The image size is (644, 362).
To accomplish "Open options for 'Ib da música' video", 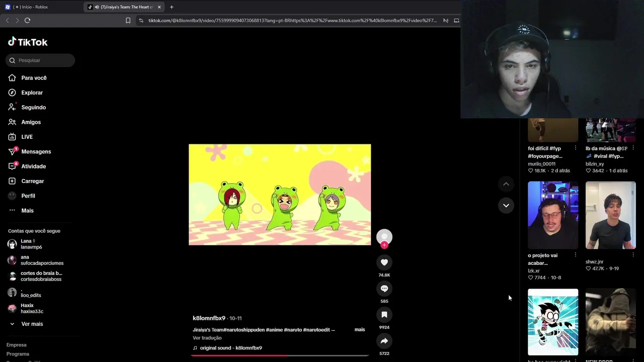I will [633, 148].
